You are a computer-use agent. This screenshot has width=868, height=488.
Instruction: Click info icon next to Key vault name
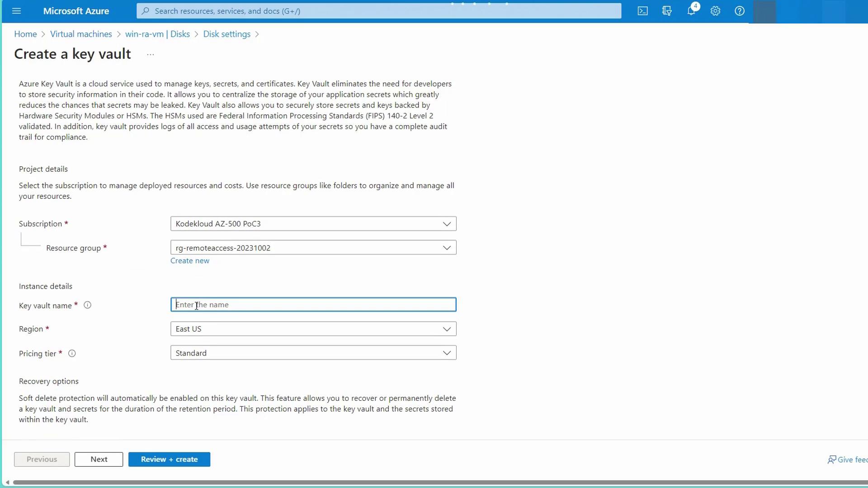tap(88, 305)
